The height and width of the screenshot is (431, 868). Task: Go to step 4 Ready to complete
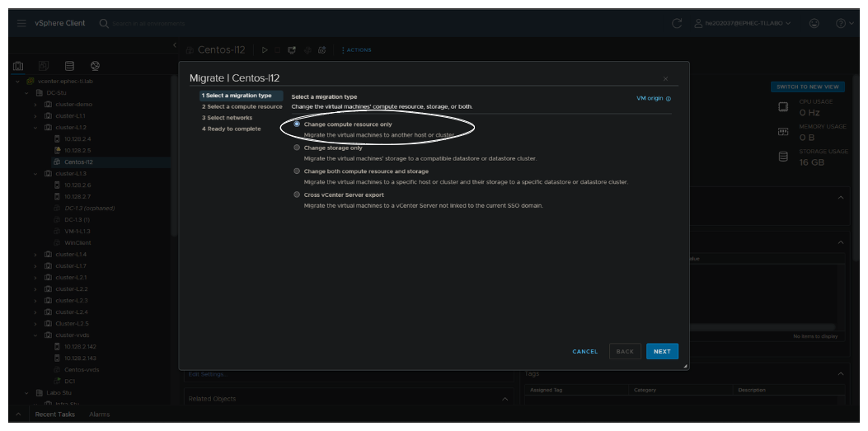(231, 129)
